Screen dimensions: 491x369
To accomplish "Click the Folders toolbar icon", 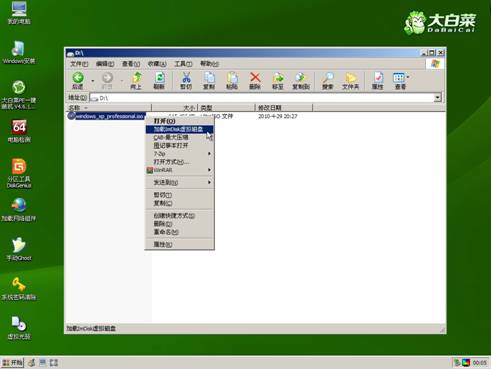I will (x=350, y=81).
